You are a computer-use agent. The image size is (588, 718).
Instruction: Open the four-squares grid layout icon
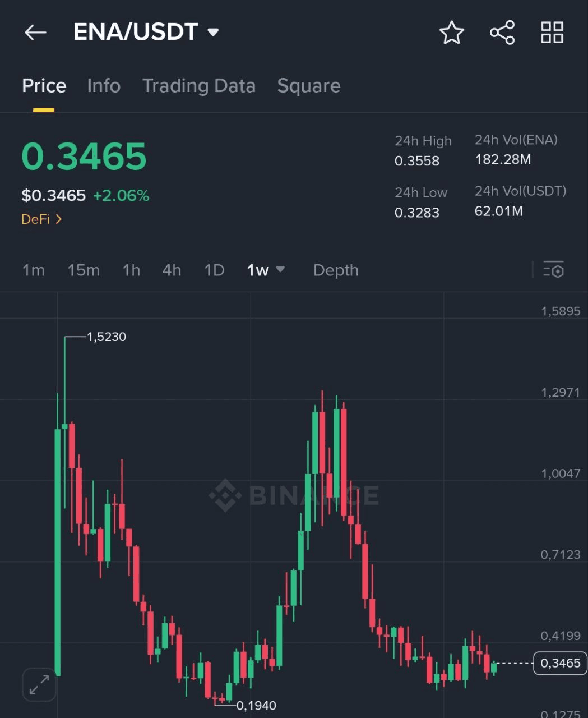(552, 33)
